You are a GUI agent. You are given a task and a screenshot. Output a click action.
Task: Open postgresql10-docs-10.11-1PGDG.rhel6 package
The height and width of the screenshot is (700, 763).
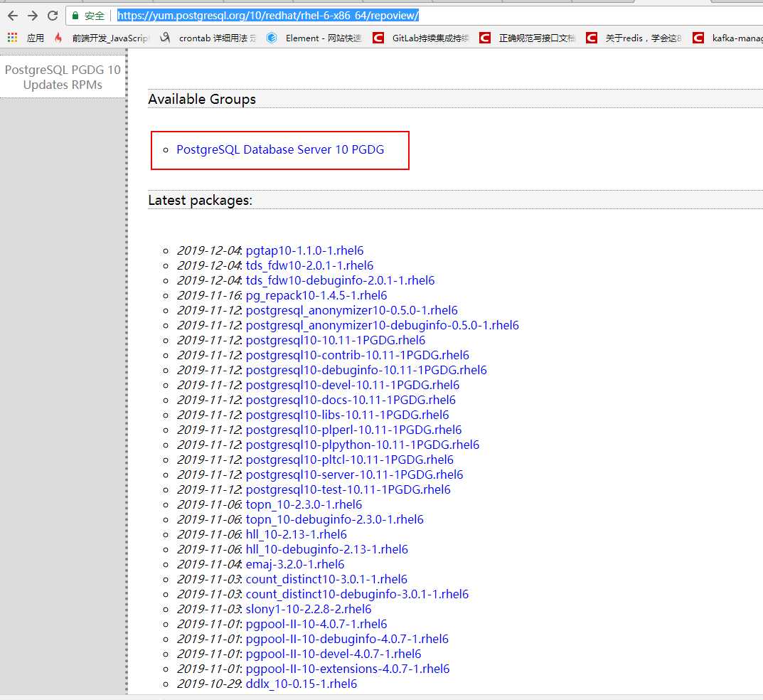click(351, 400)
